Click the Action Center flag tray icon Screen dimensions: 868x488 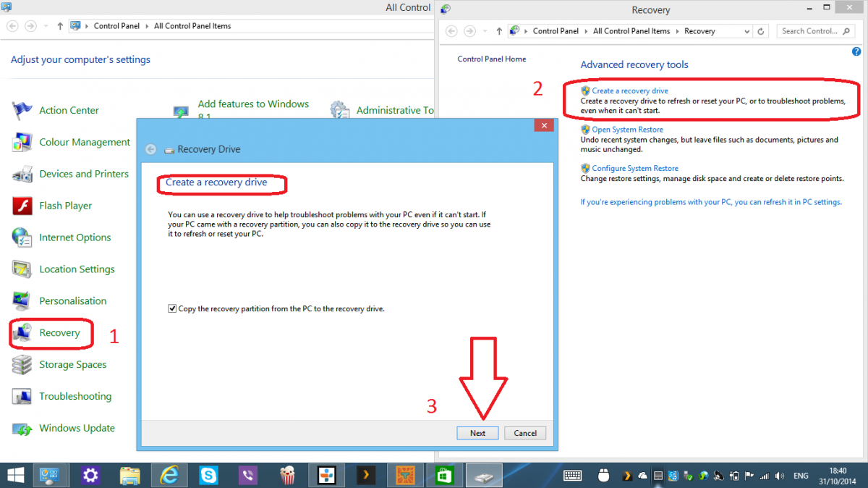748,476
